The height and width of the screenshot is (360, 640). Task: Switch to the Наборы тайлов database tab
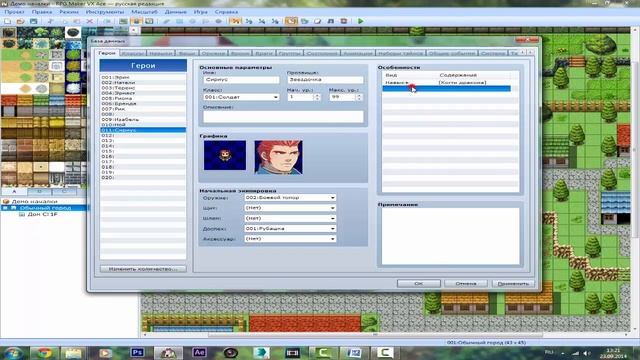point(400,53)
